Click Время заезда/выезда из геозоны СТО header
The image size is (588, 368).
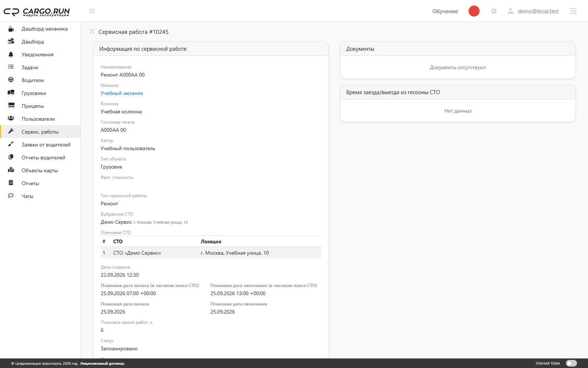click(458, 92)
